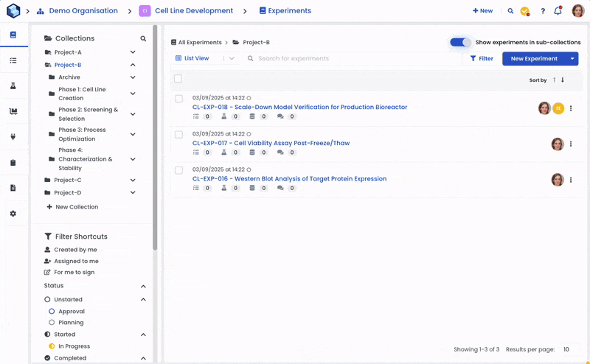The width and height of the screenshot is (590, 364).
Task: Click the flask icon on CL-EXP-017
Action: [x=224, y=153]
